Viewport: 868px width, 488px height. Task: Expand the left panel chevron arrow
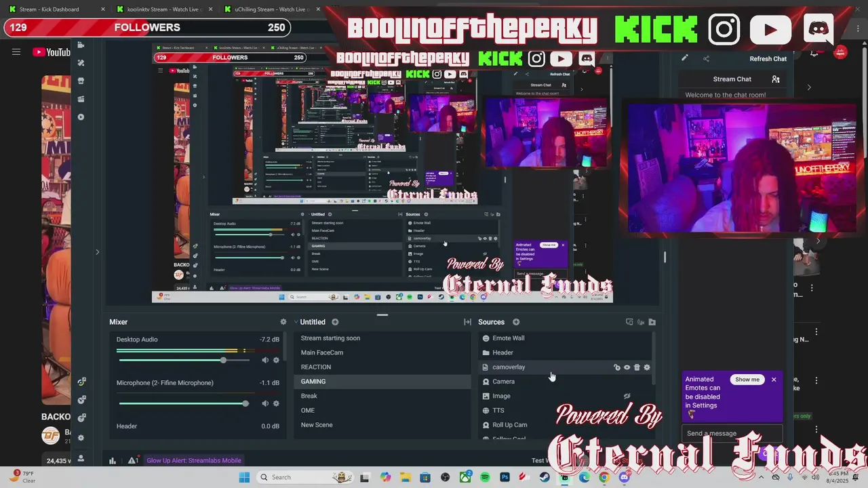point(97,252)
